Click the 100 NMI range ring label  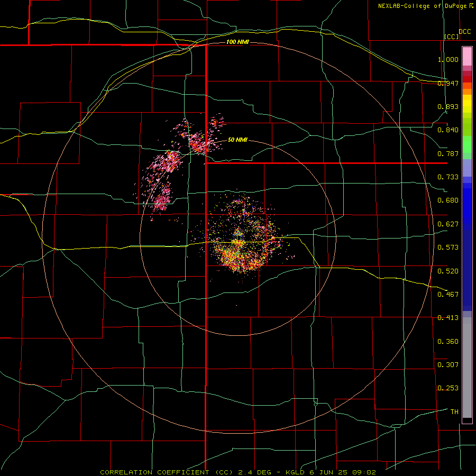[x=237, y=42]
